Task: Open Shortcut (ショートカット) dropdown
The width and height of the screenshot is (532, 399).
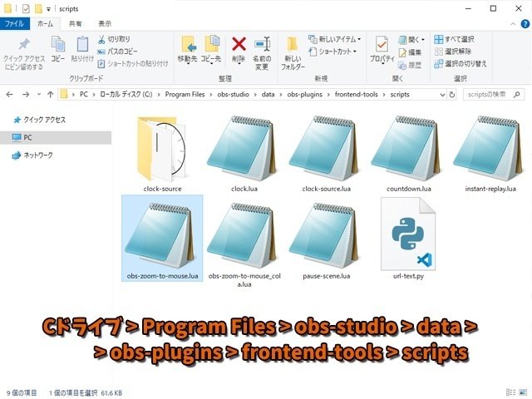Action: click(x=332, y=52)
